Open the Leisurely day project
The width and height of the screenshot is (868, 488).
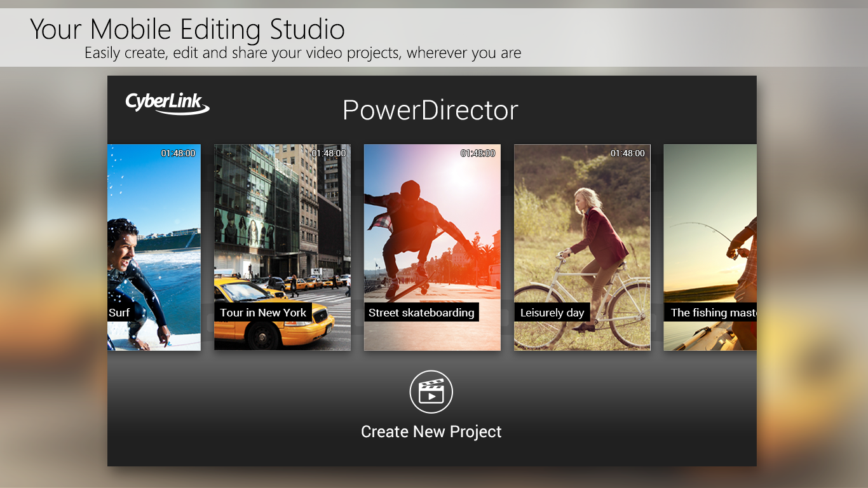point(582,247)
